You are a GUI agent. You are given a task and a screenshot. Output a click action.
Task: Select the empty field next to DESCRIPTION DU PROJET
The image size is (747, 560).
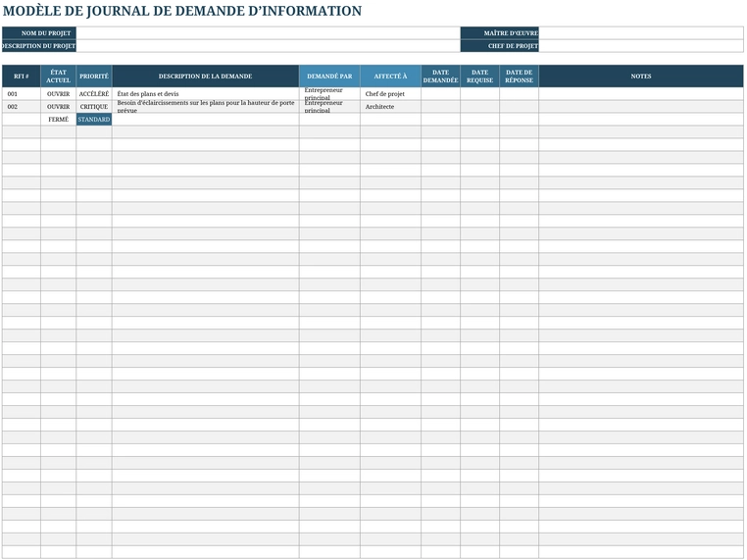click(x=269, y=46)
